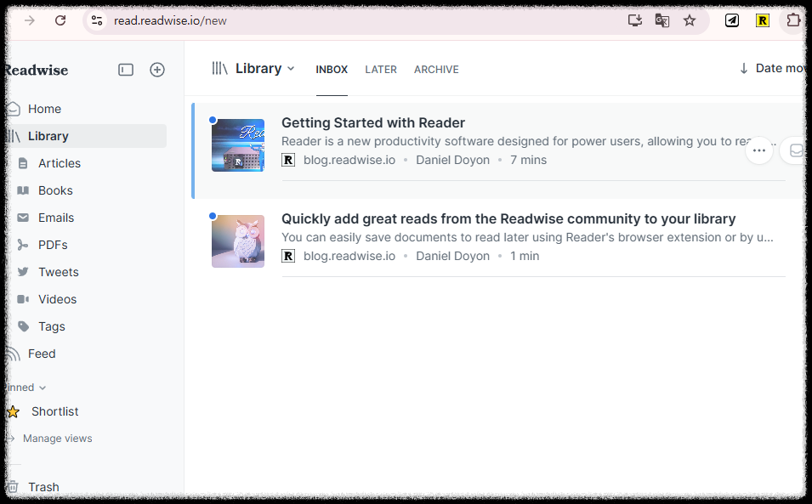Screen dimensions: 812x504
Task: Click Daniel Doyon under Getting Started article
Action: (x=452, y=160)
